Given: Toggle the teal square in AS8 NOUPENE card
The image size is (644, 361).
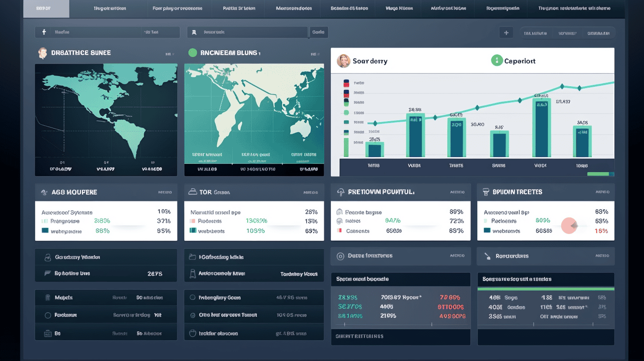Looking at the screenshot, I should coord(45,230).
